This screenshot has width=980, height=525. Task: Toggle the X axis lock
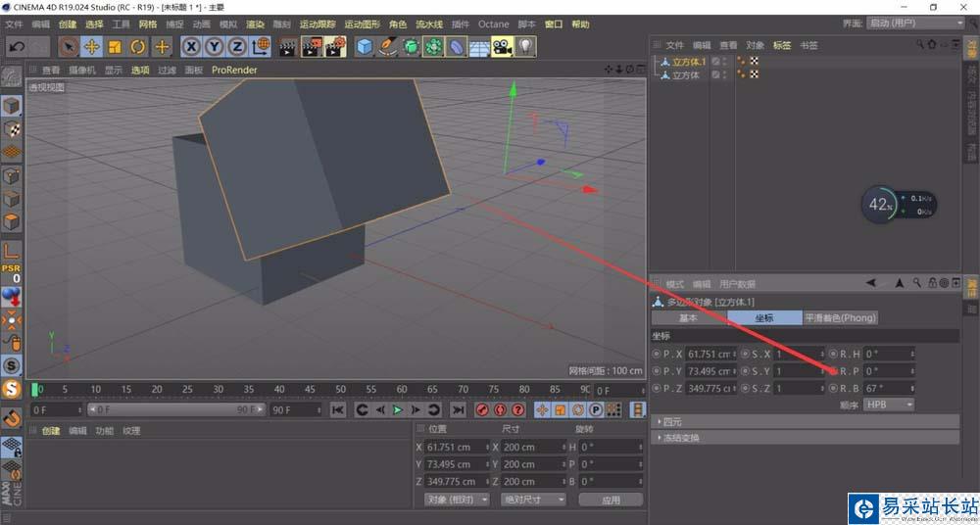191,46
